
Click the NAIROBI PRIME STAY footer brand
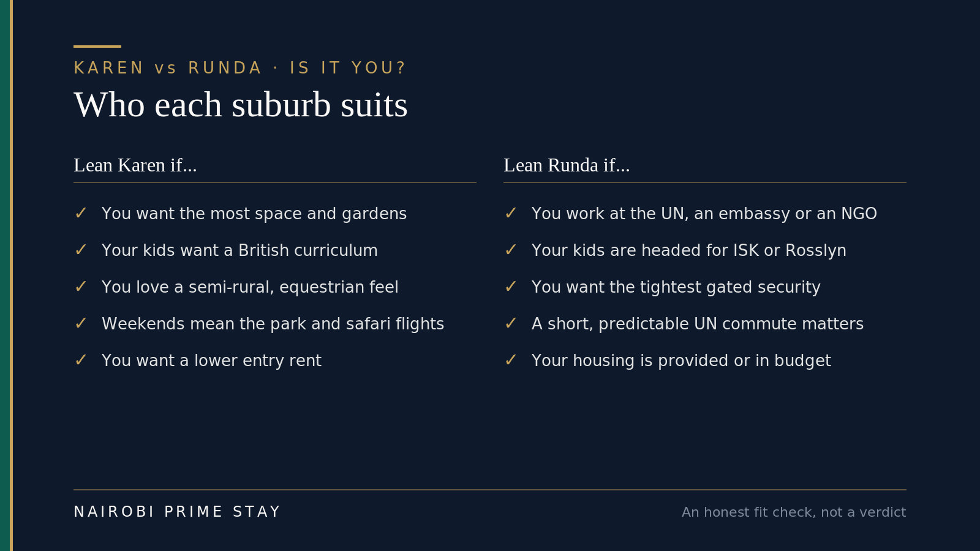pos(176,512)
